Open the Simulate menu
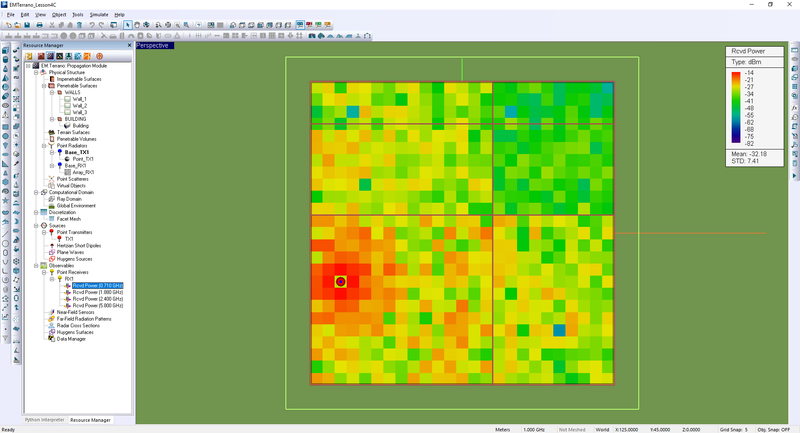800x433 pixels. coord(99,15)
